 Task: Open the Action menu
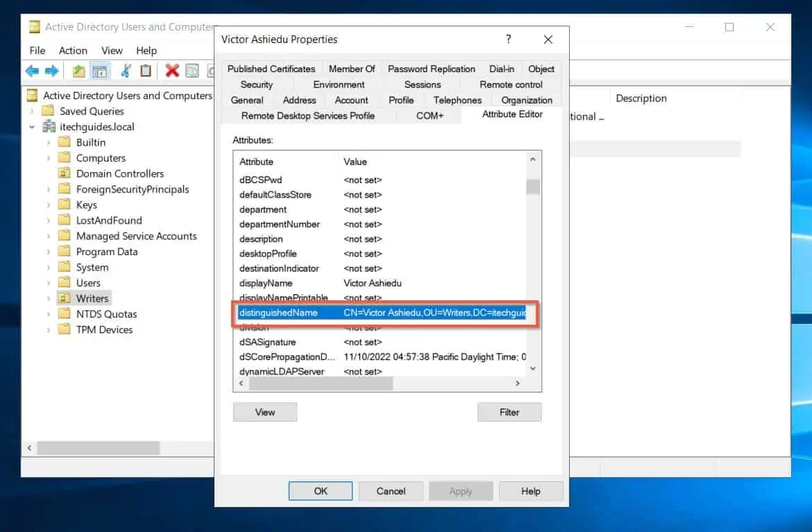(73, 50)
